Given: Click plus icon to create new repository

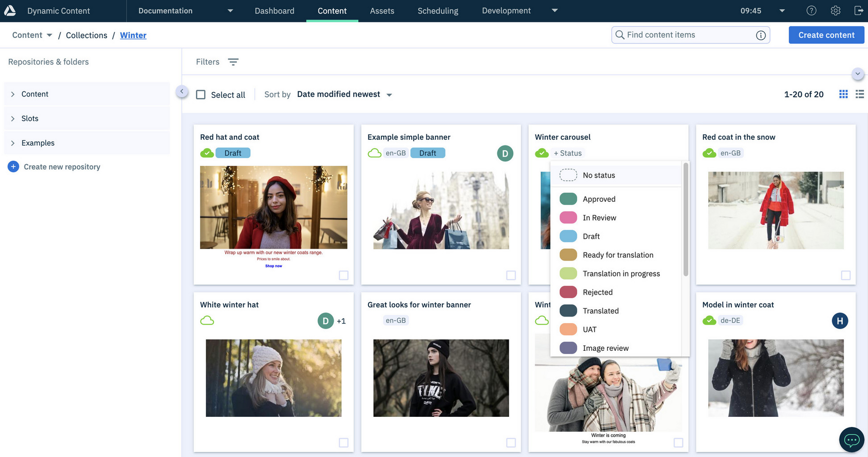Looking at the screenshot, I should (13, 167).
